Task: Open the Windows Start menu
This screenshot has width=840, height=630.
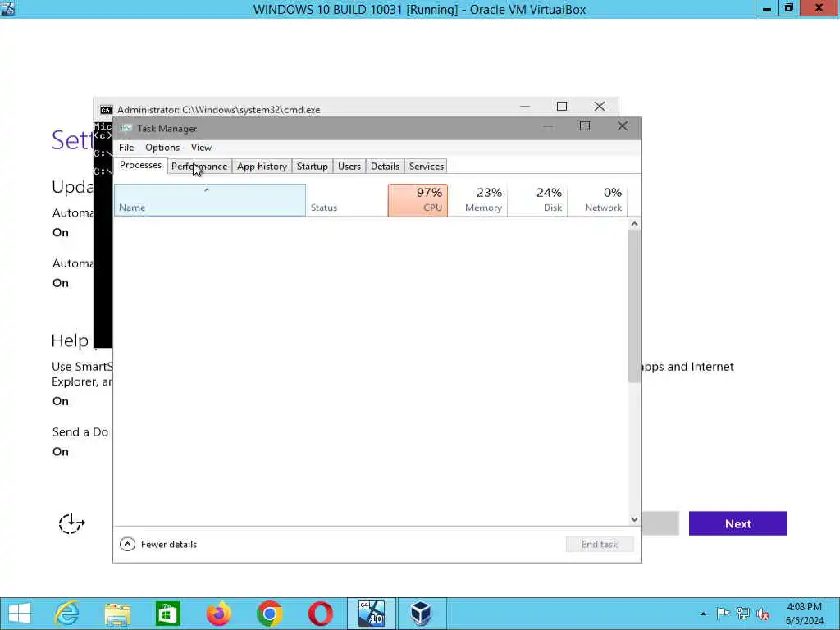Action: coord(20,614)
